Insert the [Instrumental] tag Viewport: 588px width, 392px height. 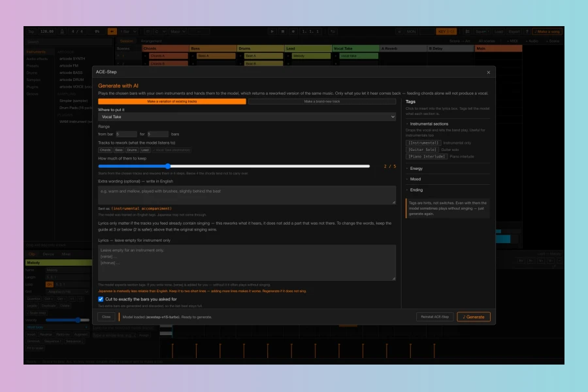(x=423, y=143)
